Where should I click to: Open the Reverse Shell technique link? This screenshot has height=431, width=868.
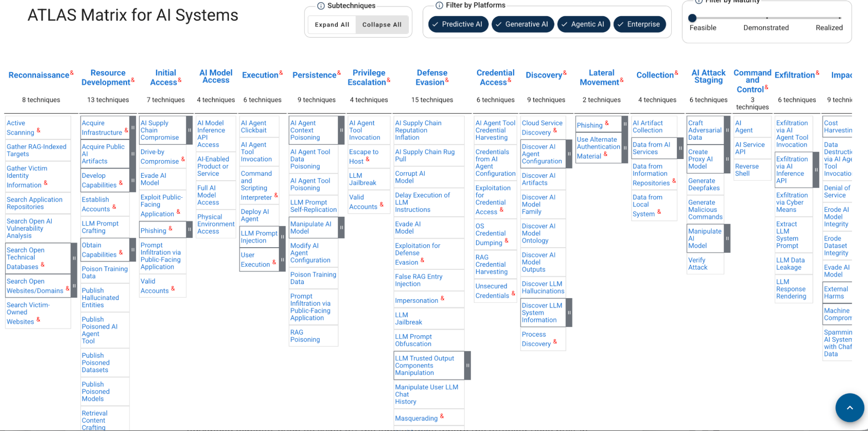point(747,170)
